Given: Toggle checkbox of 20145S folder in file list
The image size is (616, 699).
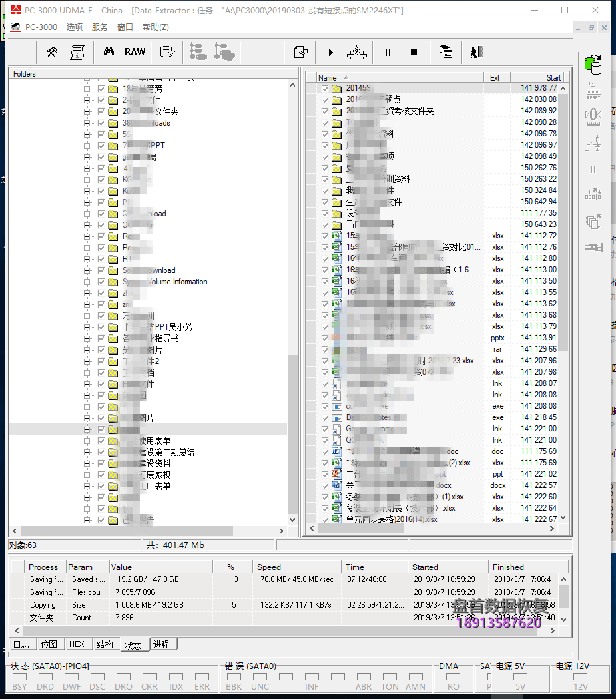Looking at the screenshot, I should coord(325,89).
